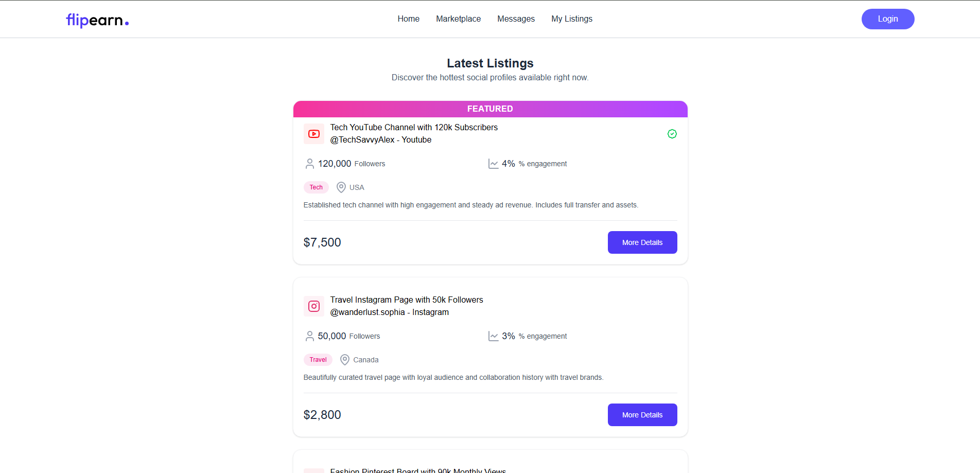This screenshot has width=980, height=473.
Task: Open the Marketplace page
Action: 459,19
